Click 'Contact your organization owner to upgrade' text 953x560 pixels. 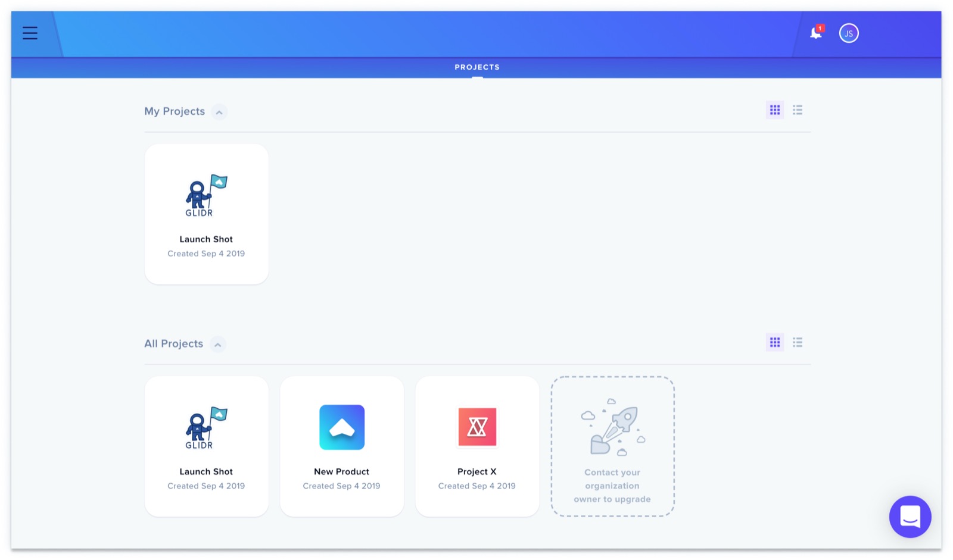(x=612, y=486)
